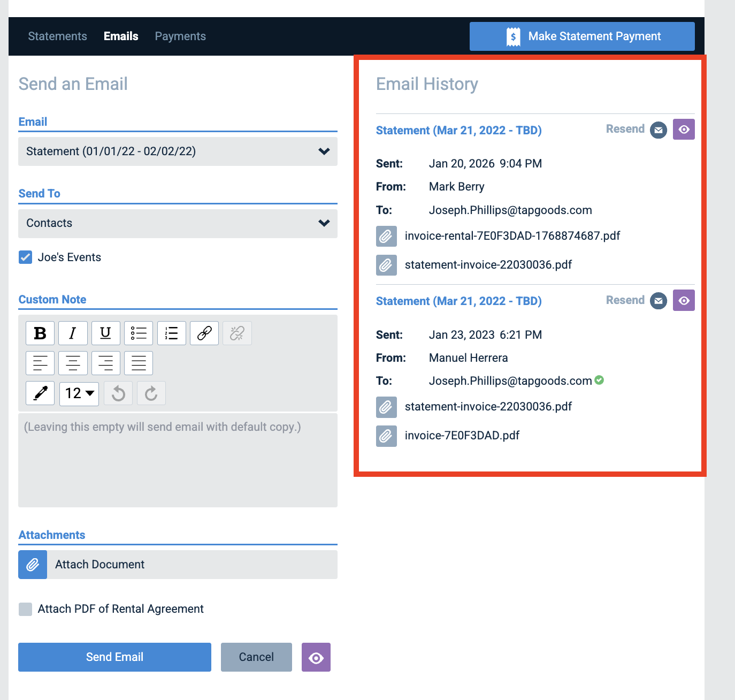Enable Attach PDF of Rental Agreement

point(25,609)
